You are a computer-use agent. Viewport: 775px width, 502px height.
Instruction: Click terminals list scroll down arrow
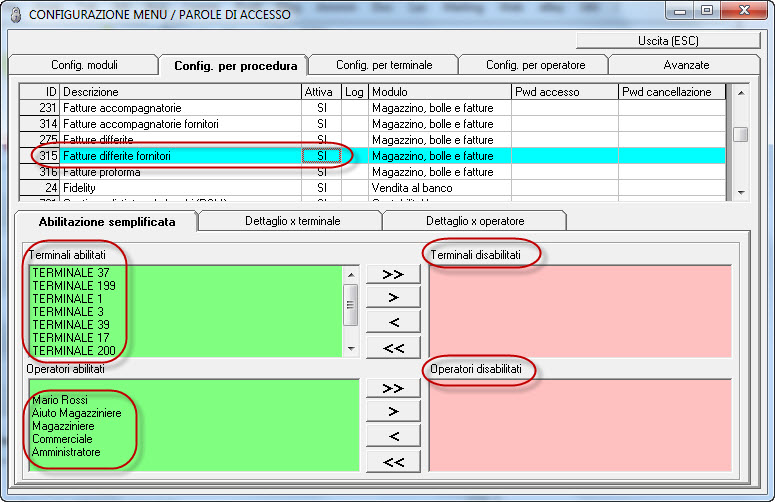point(350,348)
